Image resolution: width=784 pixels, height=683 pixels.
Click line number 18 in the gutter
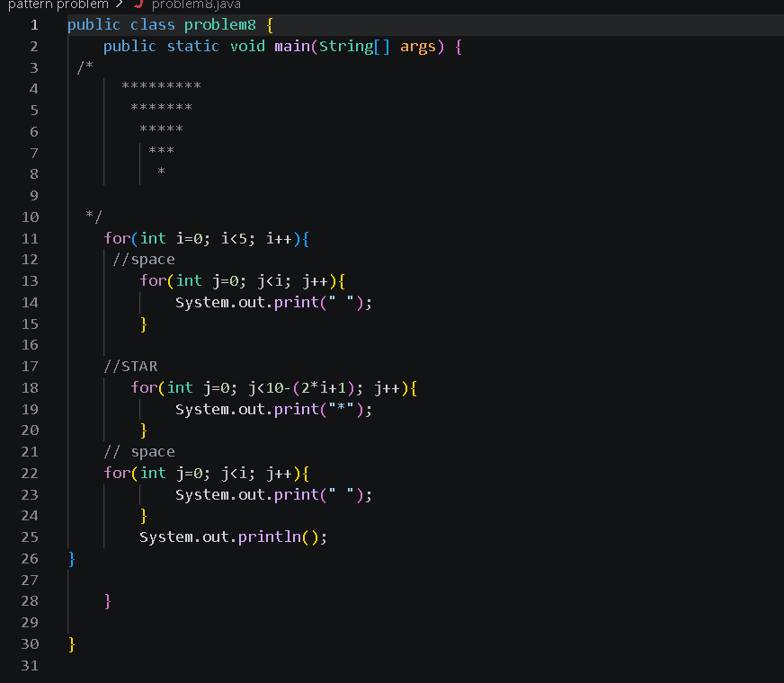point(30,388)
